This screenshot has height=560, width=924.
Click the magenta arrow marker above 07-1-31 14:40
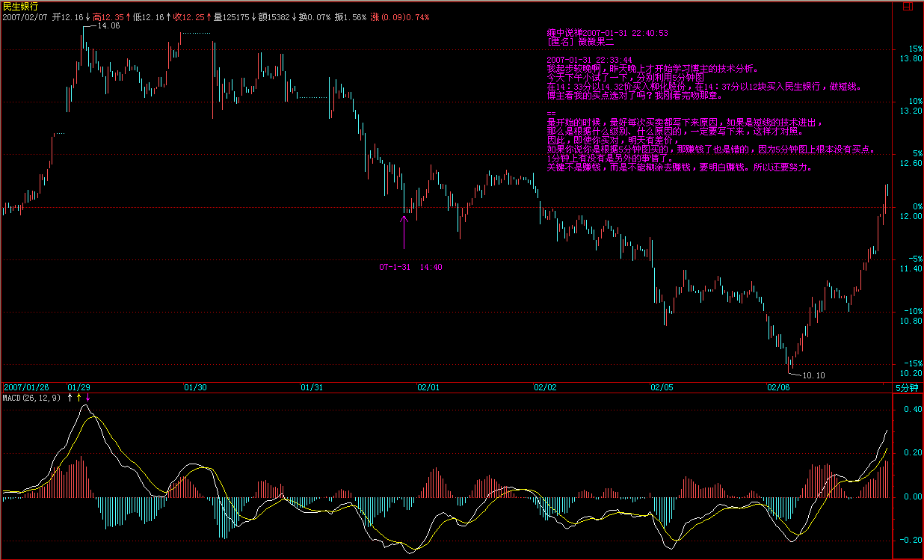click(x=404, y=232)
